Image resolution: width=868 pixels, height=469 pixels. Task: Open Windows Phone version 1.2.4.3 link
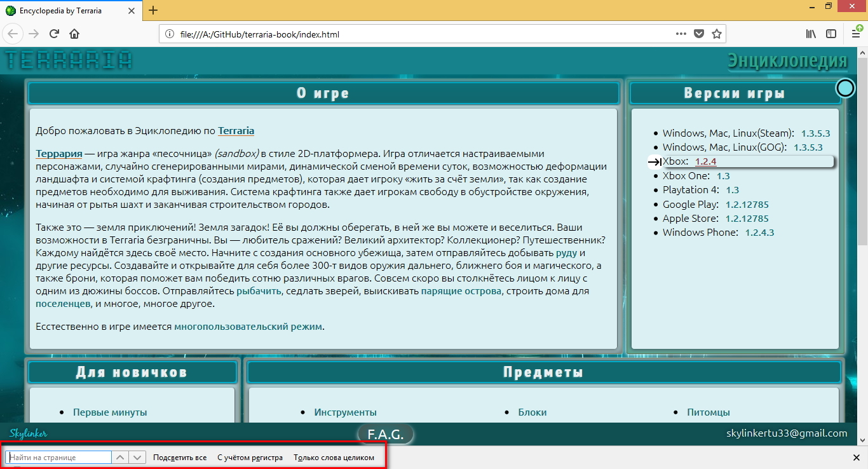(760, 233)
